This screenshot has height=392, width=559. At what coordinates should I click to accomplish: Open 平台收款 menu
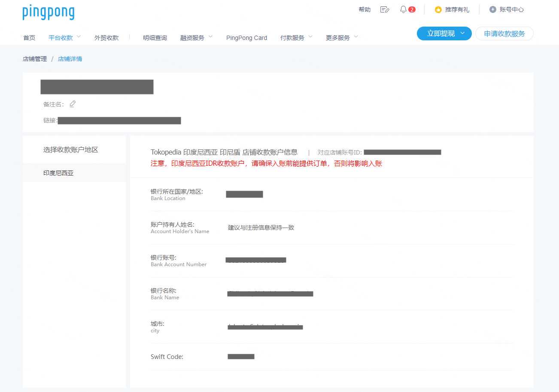coord(61,38)
